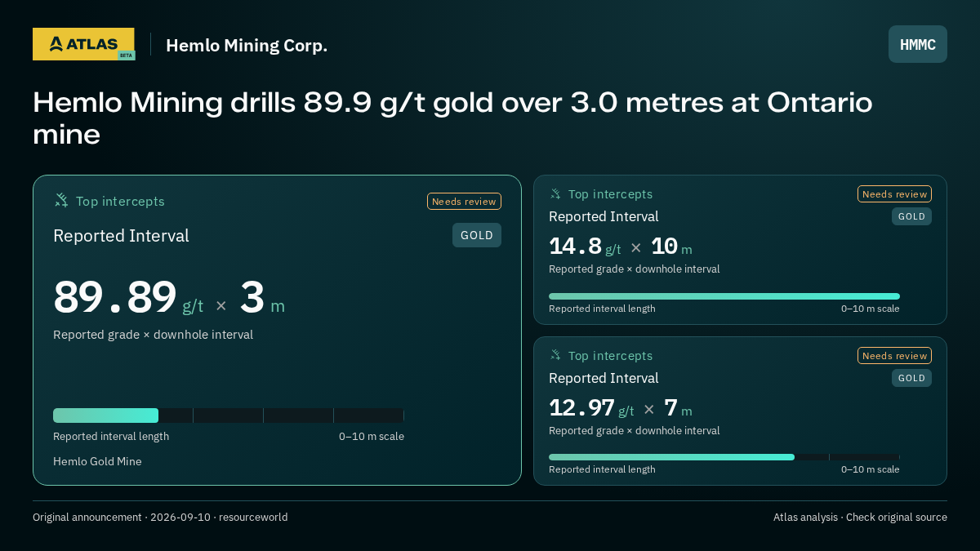Viewport: 980px width, 551px height.
Task: Click the drill icon in the 12.97 g/t card
Action: tap(555, 355)
